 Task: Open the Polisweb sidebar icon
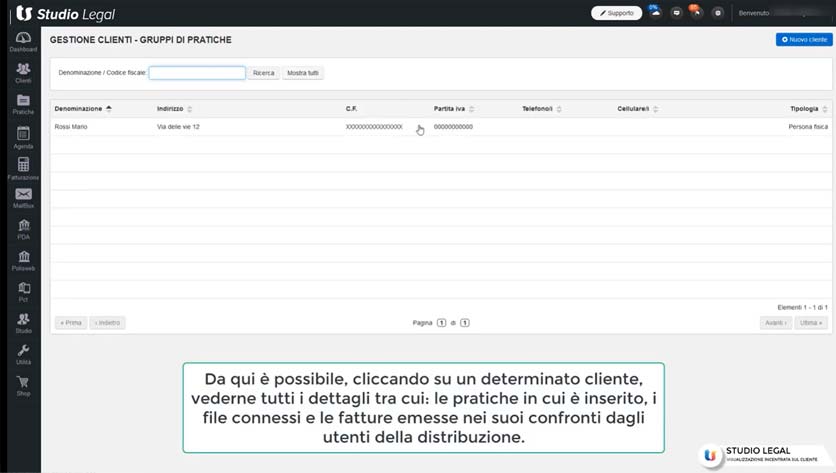pos(23,261)
